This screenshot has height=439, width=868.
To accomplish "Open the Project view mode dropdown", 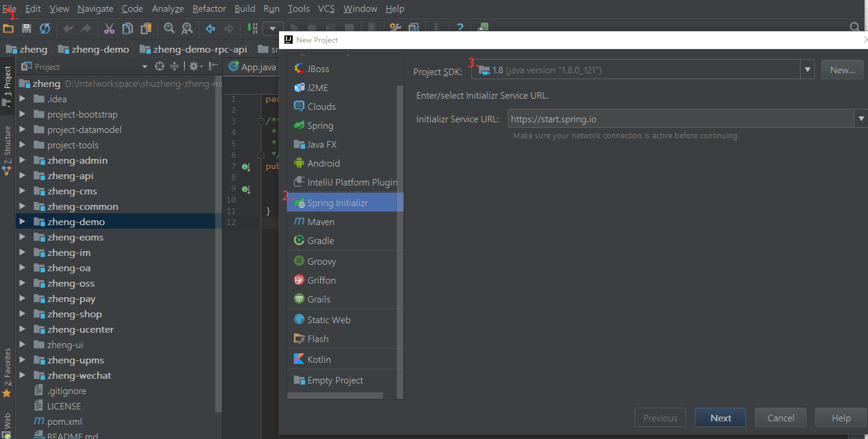I will click(x=145, y=67).
